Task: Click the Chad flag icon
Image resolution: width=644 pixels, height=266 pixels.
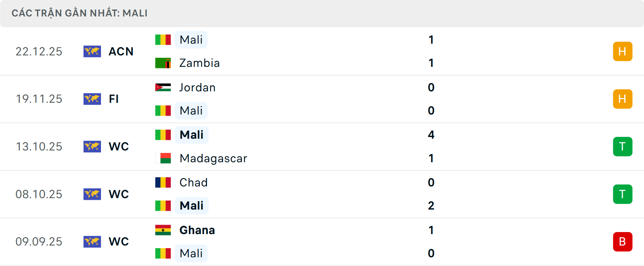Action: coord(163,182)
